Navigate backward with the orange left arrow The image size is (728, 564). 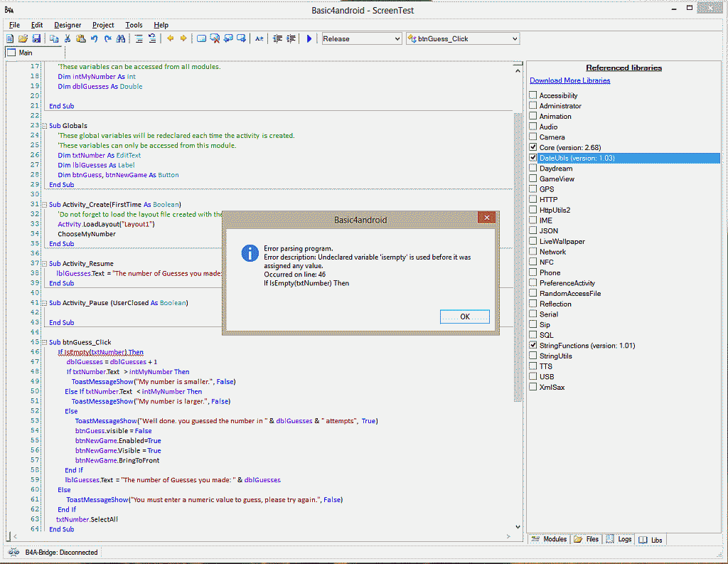pos(171,38)
